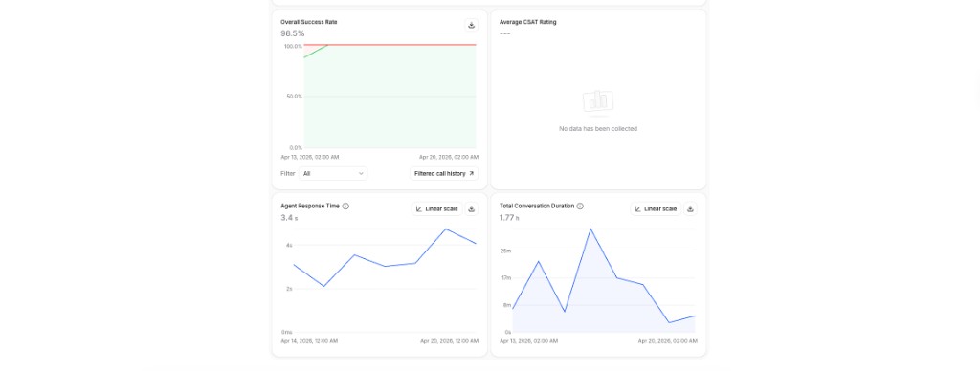Download the Total Conversation Duration chart

pos(690,209)
